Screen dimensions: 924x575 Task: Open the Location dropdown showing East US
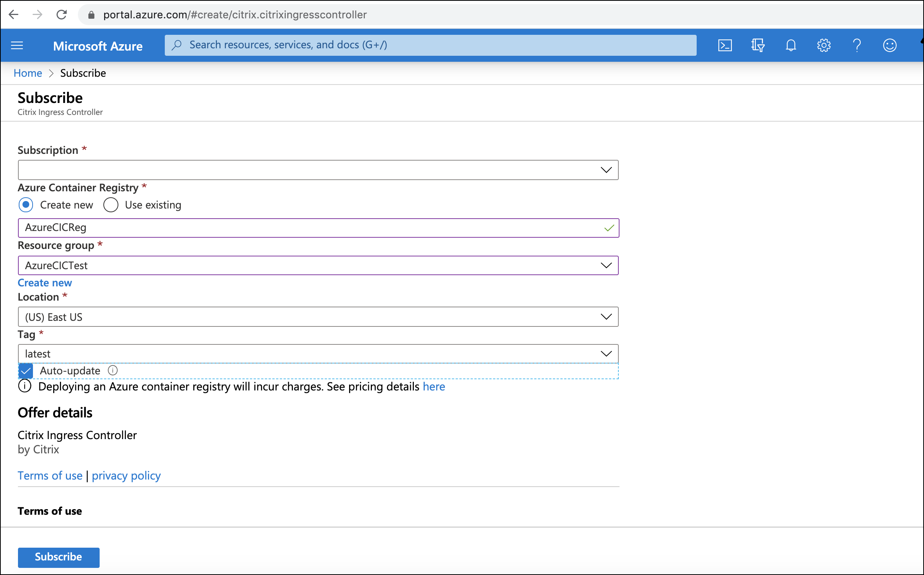point(318,317)
